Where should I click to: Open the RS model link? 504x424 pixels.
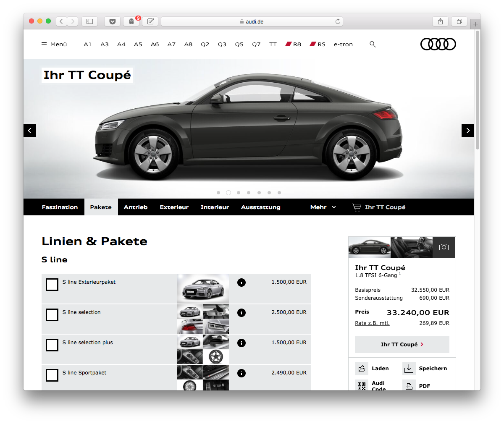tap(318, 44)
